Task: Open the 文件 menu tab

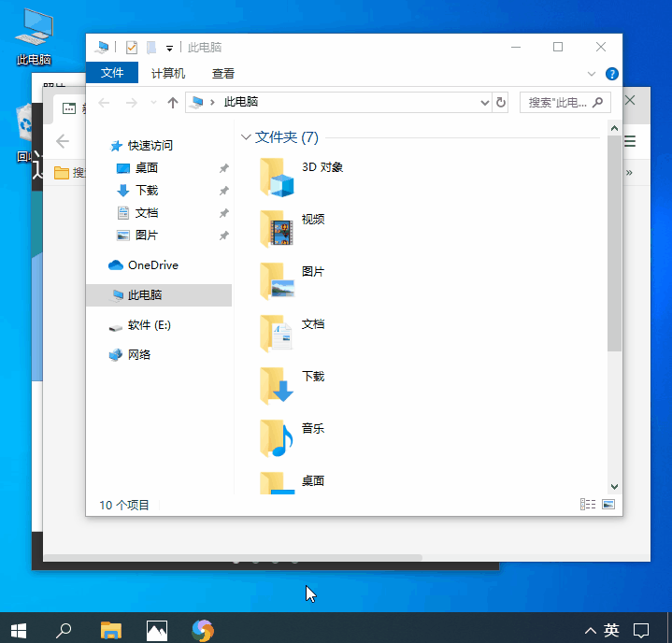Action: (x=112, y=73)
